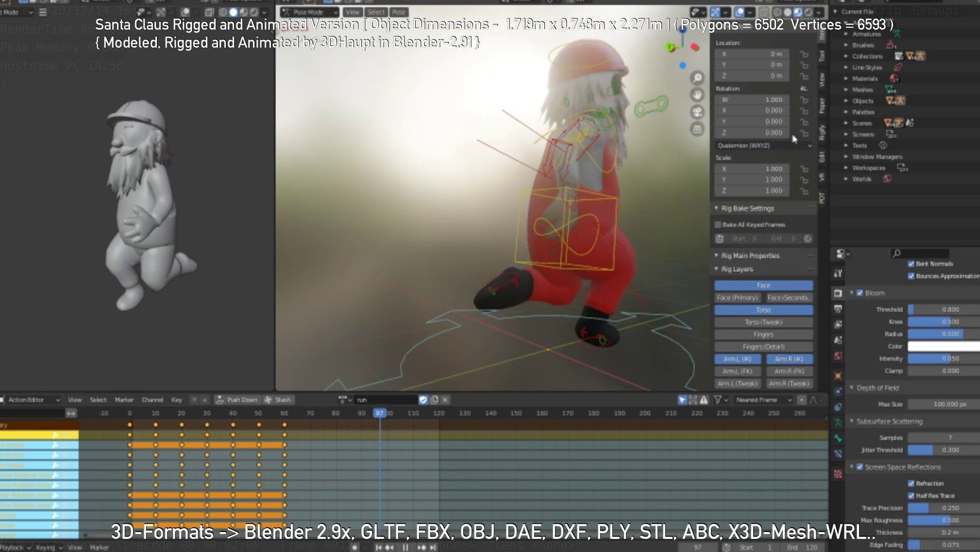Screen dimensions: 980x552
Task: Toggle X-ray in right viewport header
Action: [x=764, y=12]
